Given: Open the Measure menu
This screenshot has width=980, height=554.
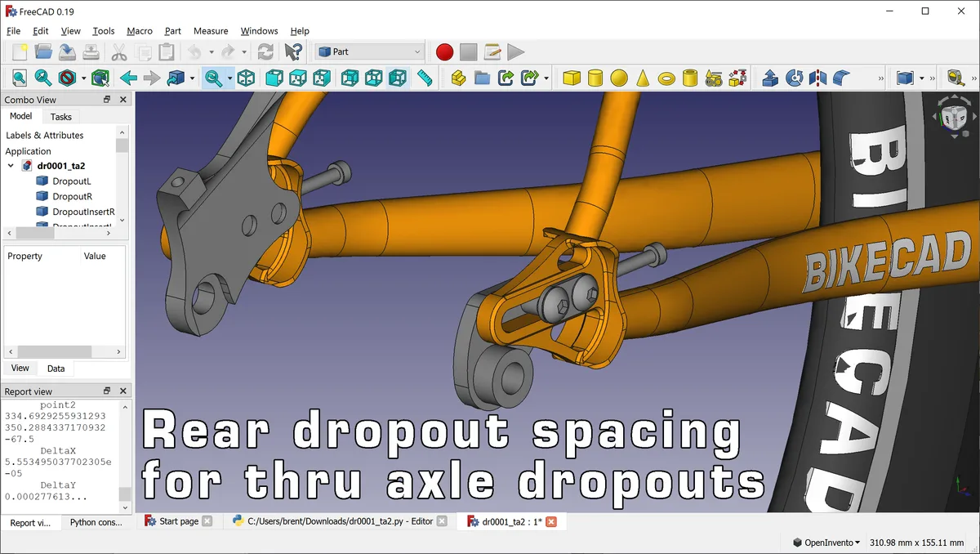Looking at the screenshot, I should tap(211, 31).
